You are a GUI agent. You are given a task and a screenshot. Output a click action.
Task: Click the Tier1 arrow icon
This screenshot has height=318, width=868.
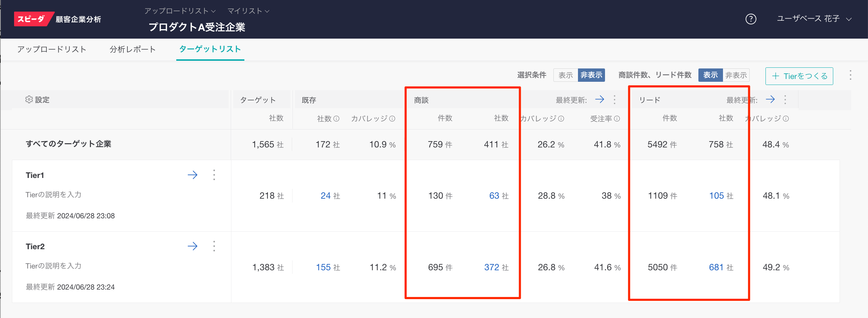pos(192,175)
